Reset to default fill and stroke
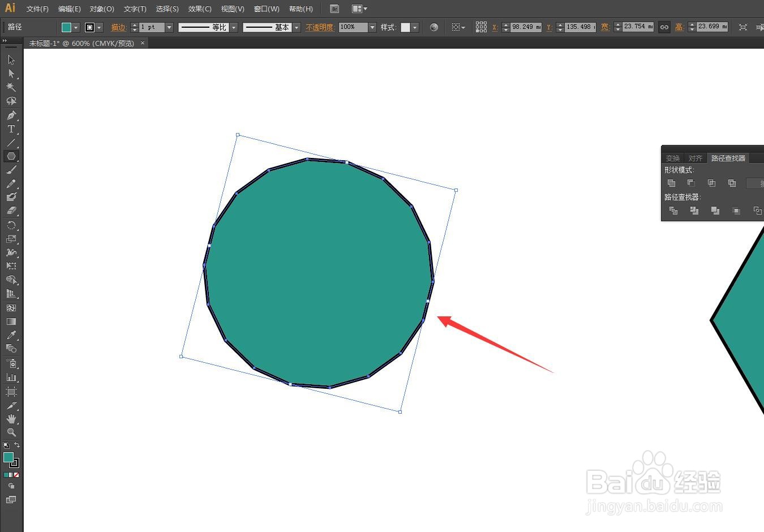 (6, 445)
